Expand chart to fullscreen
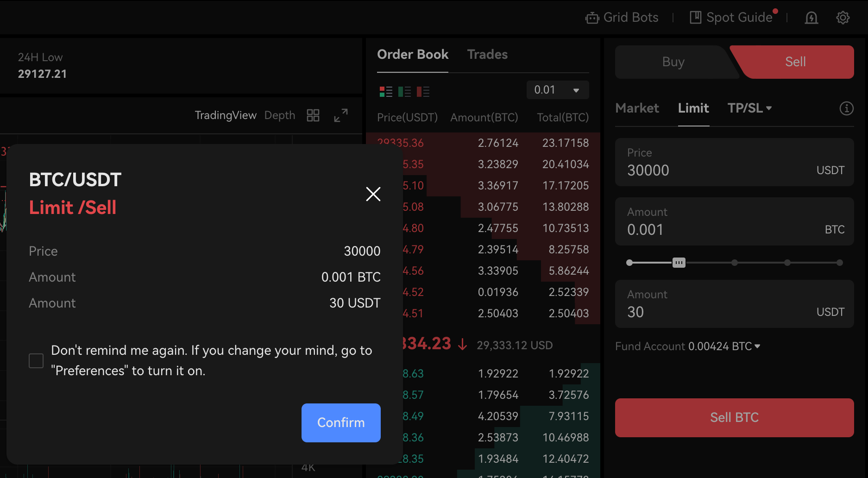The image size is (868, 478). point(341,115)
